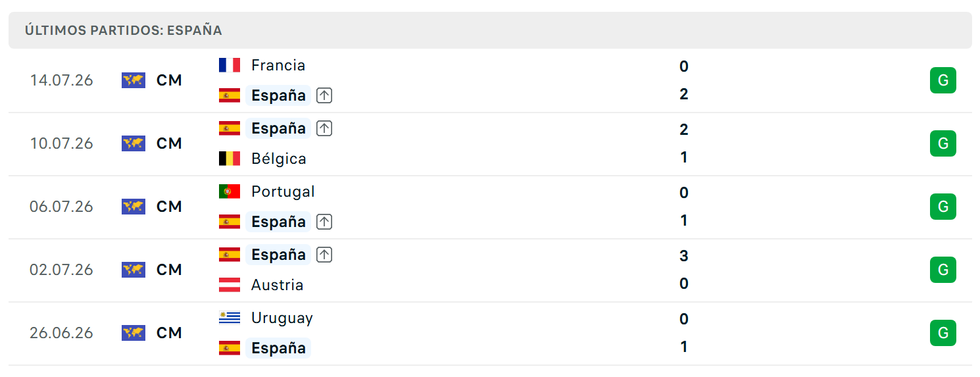Open the match dated 10.07.26
The image size is (980, 377).
click(490, 143)
